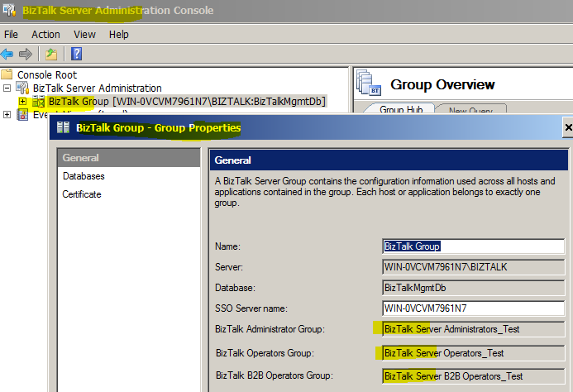Screen dimensions: 573x392
Task: Click the Forward arrow toolbar icon
Action: coord(25,54)
